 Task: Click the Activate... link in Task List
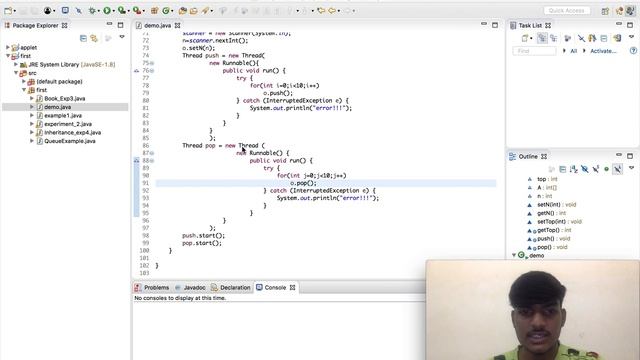603,51
